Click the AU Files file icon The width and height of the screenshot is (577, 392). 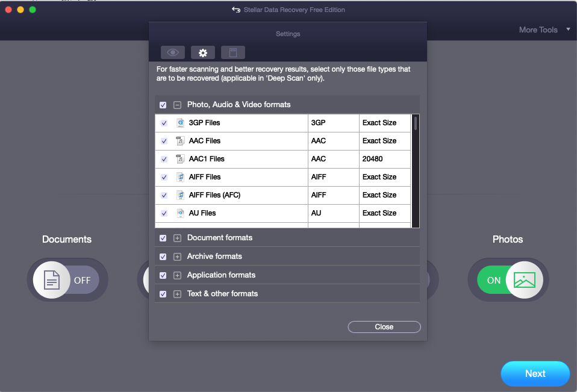(x=180, y=213)
